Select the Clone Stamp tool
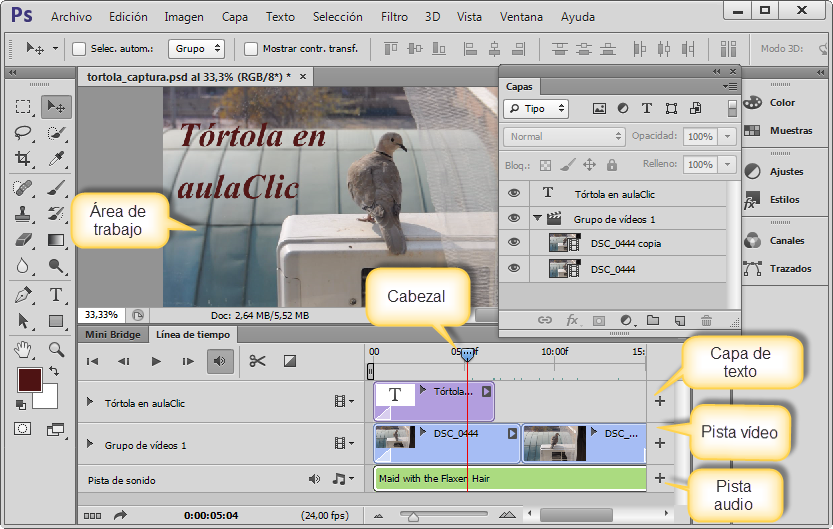The height and width of the screenshot is (529, 833). point(23,214)
